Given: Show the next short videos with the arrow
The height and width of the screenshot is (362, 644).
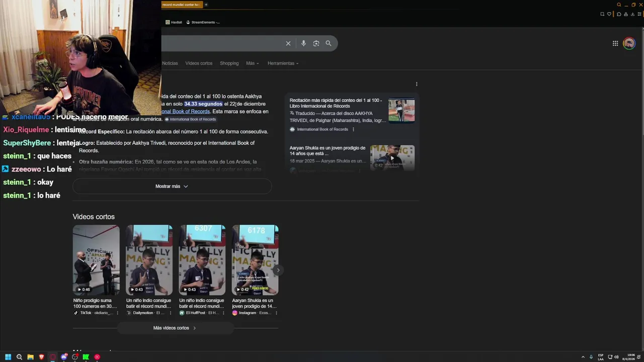Looking at the screenshot, I should (x=278, y=270).
